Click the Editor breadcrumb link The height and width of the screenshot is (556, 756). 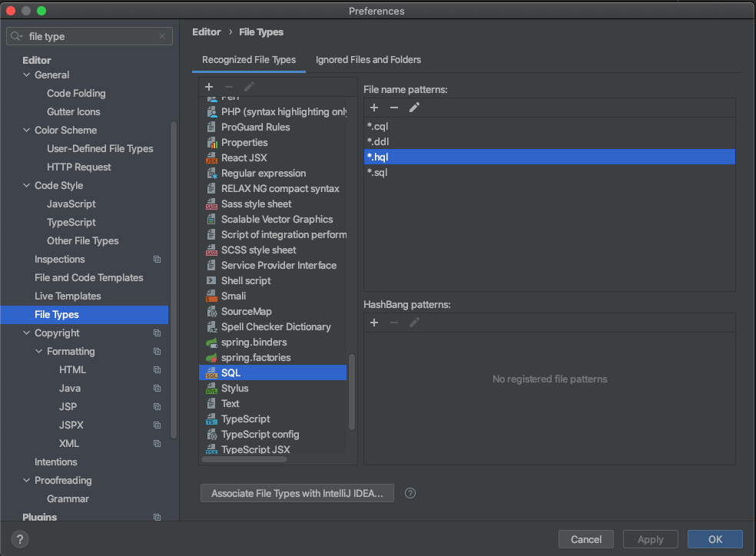click(207, 31)
